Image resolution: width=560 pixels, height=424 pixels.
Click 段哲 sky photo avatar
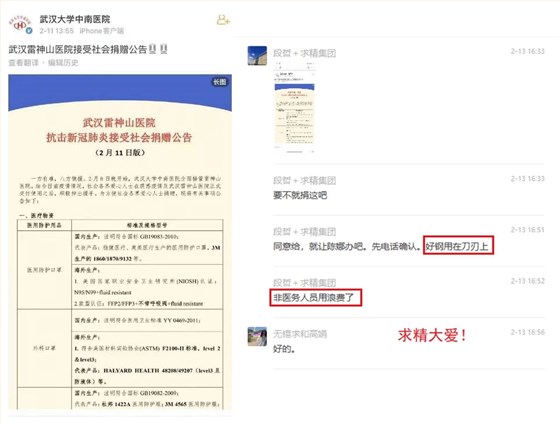(257, 56)
